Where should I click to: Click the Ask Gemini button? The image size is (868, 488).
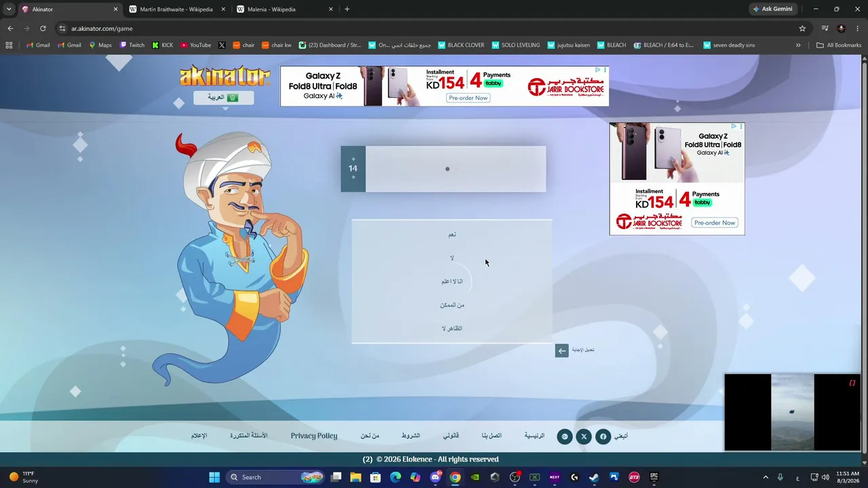point(772,9)
